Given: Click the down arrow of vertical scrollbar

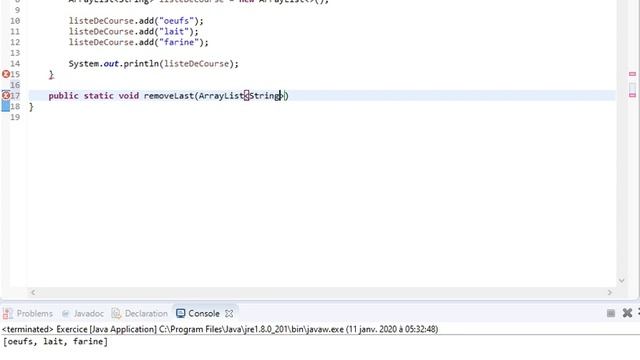Looking at the screenshot, I should (622, 280).
